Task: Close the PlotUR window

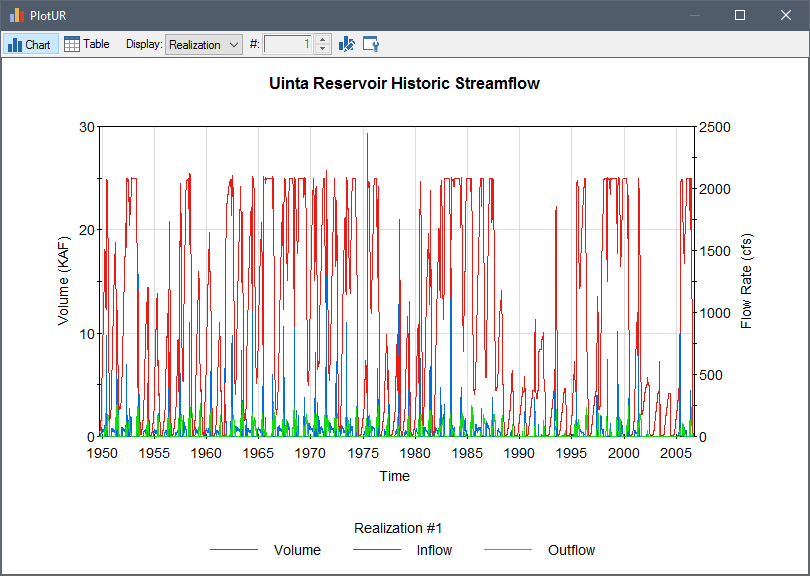Action: [x=786, y=15]
